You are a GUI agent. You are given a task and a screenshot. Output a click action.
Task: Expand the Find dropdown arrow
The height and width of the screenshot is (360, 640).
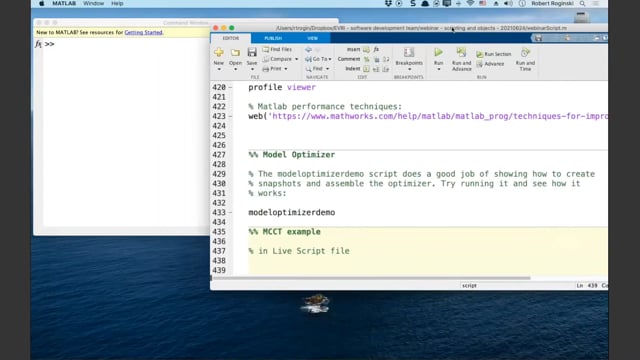[x=327, y=69]
